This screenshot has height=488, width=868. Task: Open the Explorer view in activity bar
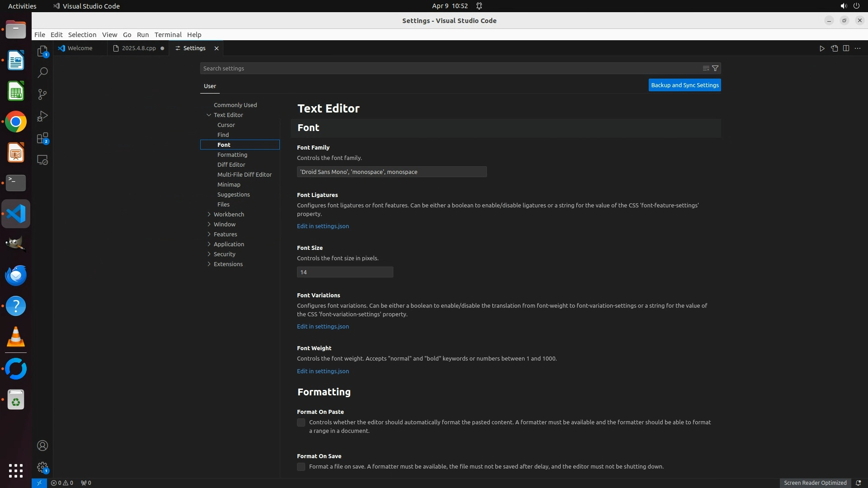point(42,51)
